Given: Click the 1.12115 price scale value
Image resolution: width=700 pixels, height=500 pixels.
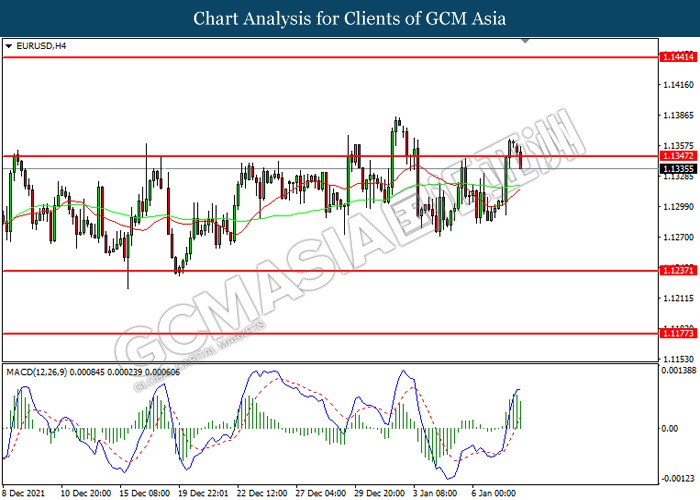Looking at the screenshot, I should 679,298.
